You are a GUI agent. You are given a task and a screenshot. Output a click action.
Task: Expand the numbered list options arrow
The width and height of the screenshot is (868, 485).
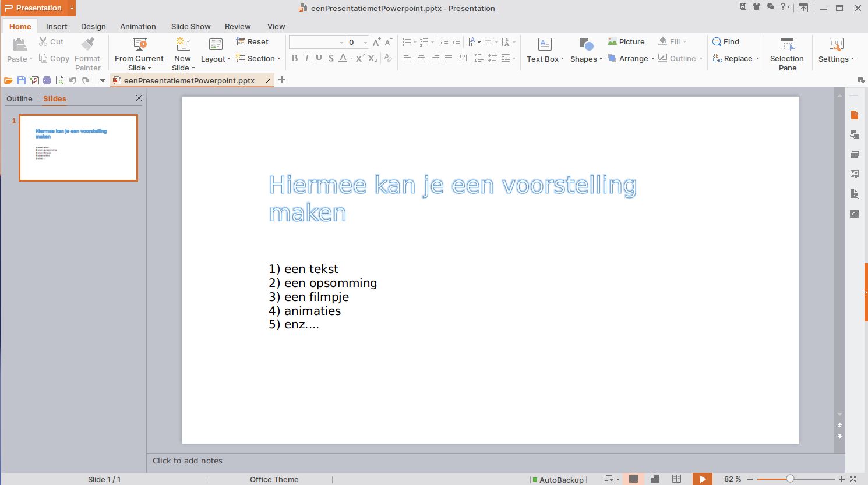pyautogui.click(x=432, y=43)
